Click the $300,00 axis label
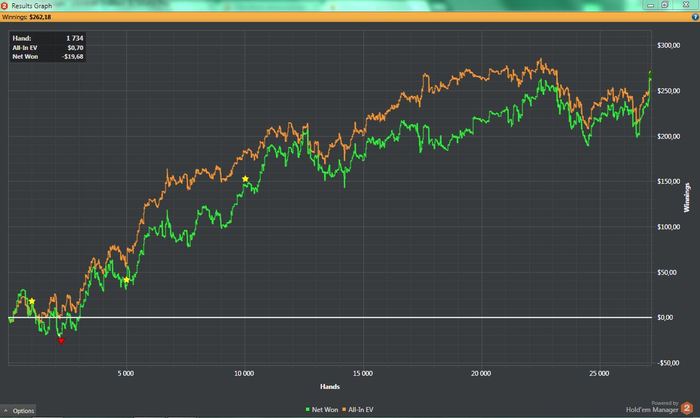 click(669, 45)
